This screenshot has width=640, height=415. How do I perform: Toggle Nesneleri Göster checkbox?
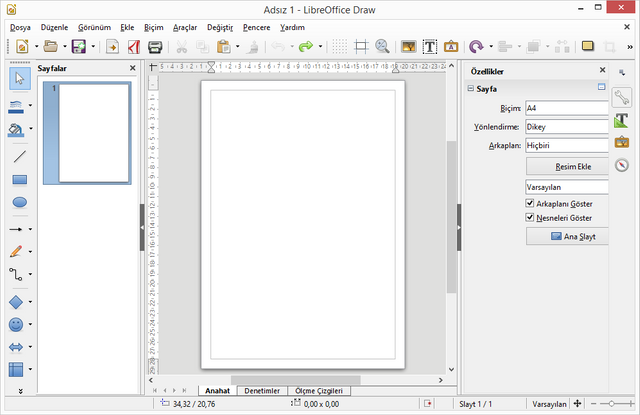pos(530,217)
